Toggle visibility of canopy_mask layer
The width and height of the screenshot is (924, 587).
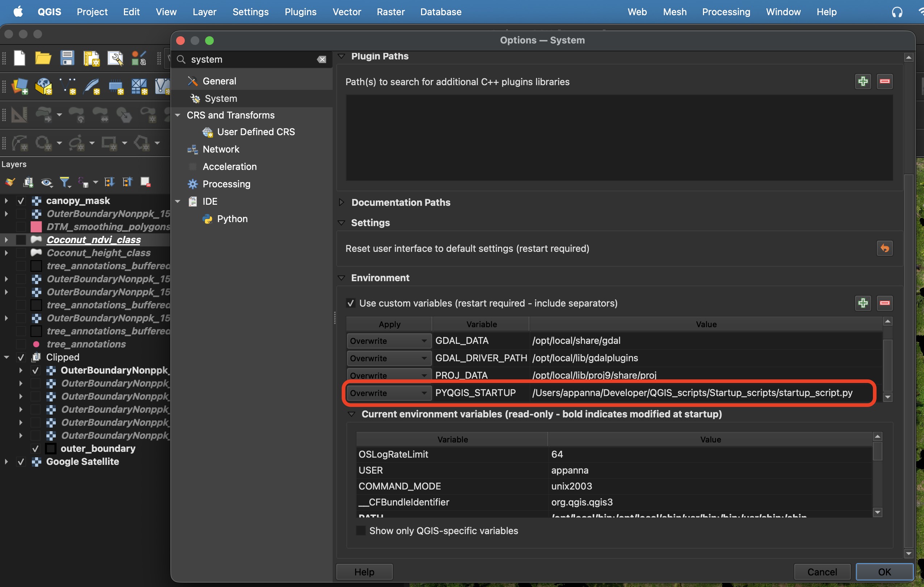coord(21,201)
